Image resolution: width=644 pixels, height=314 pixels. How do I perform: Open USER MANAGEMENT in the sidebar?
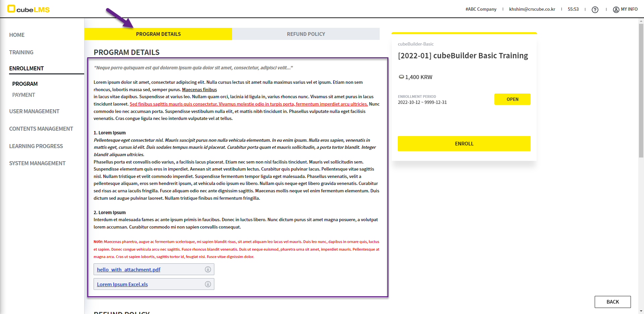click(x=34, y=111)
